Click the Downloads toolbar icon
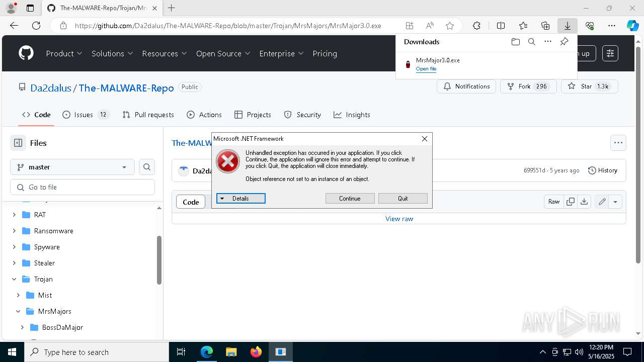Image resolution: width=644 pixels, height=362 pixels. (567, 26)
